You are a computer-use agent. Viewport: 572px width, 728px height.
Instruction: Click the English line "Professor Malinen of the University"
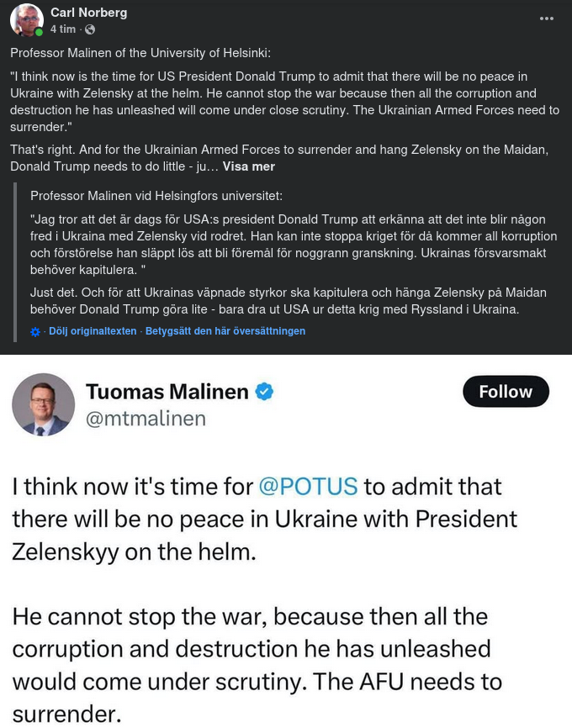(x=140, y=53)
